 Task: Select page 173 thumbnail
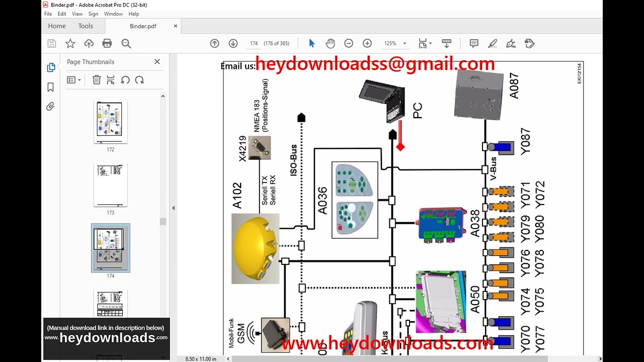pos(110,185)
